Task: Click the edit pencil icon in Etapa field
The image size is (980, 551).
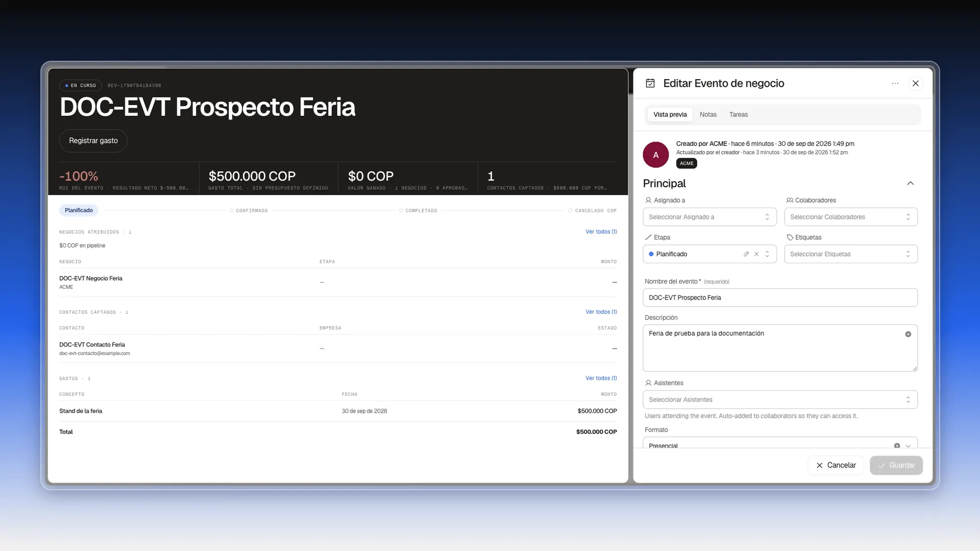Action: pos(746,254)
